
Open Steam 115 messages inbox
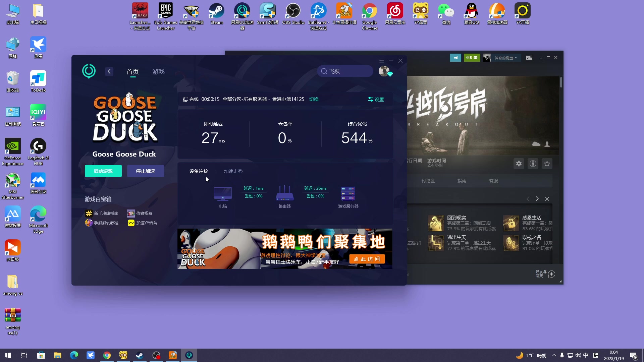pyautogui.click(x=472, y=58)
